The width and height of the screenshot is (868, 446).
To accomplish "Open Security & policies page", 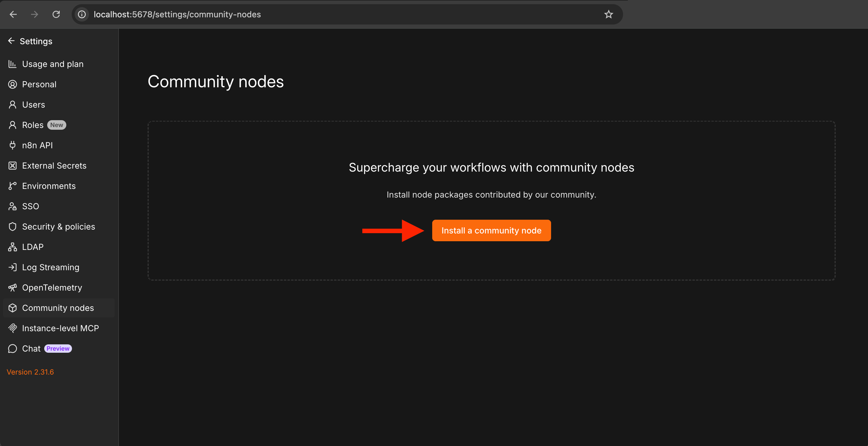I will click(x=59, y=227).
